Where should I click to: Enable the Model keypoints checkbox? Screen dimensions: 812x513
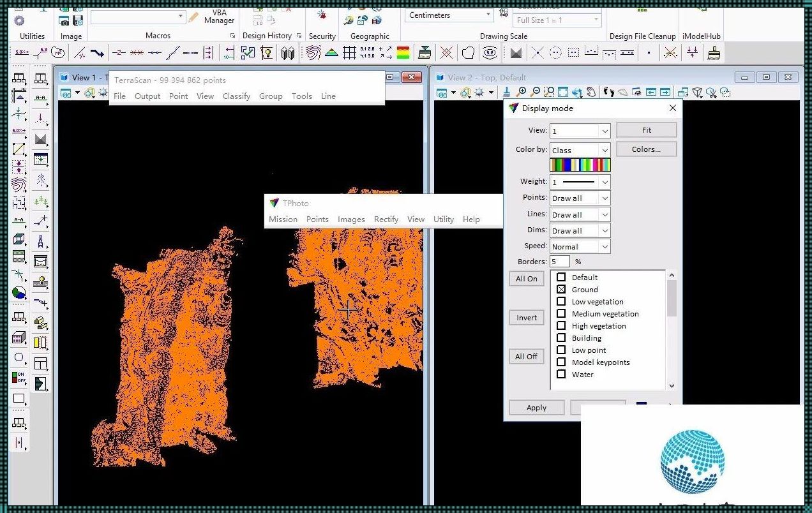point(561,362)
